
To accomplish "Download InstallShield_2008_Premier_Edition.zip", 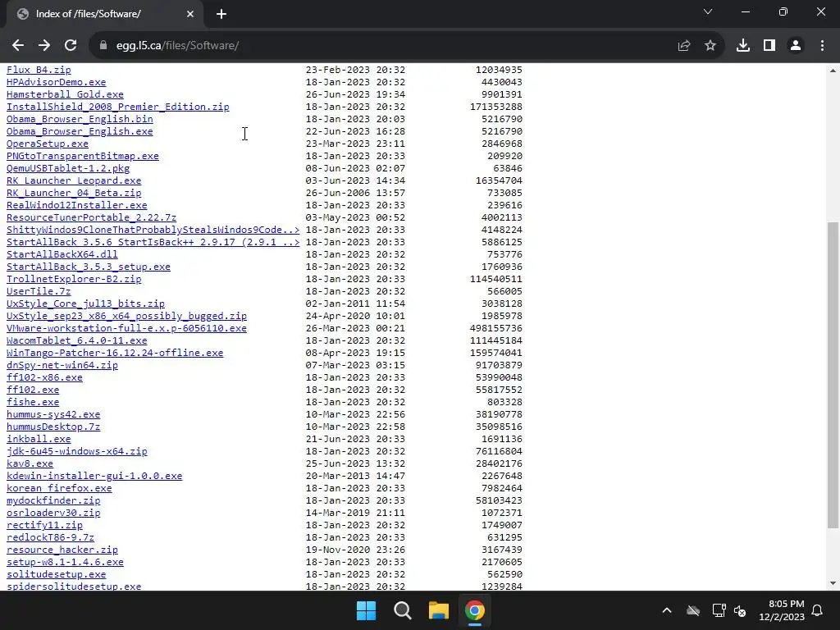I will tap(118, 107).
